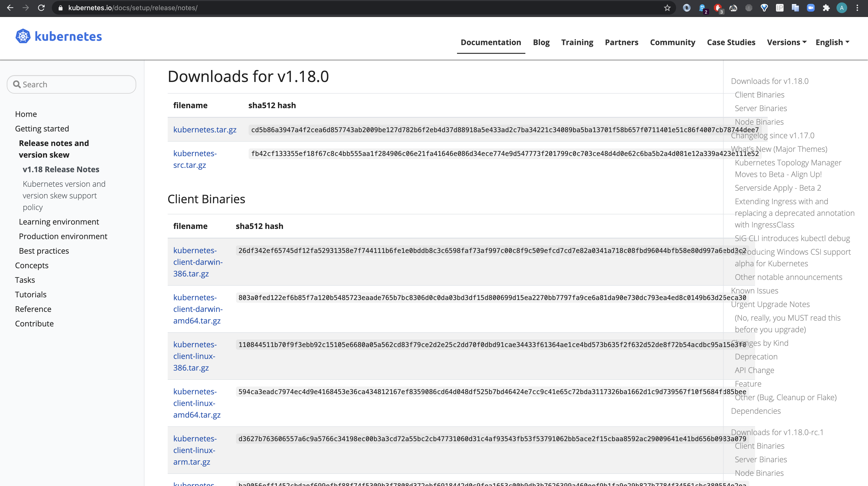Bookmark this page with the star icon

tap(667, 8)
